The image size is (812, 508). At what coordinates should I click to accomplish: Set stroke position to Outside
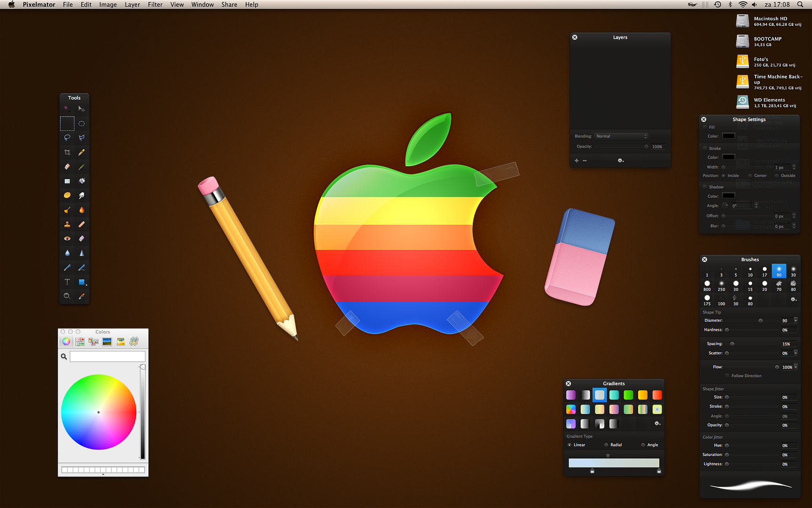click(x=776, y=176)
